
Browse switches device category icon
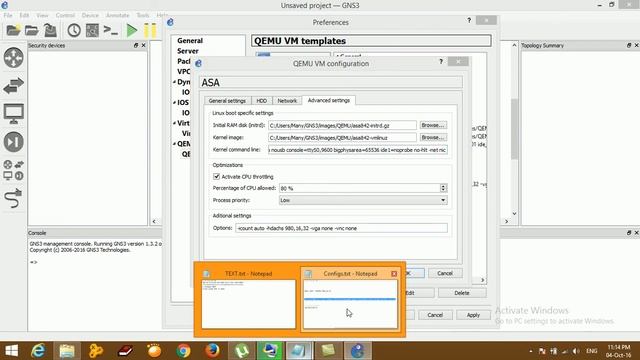coord(13,86)
